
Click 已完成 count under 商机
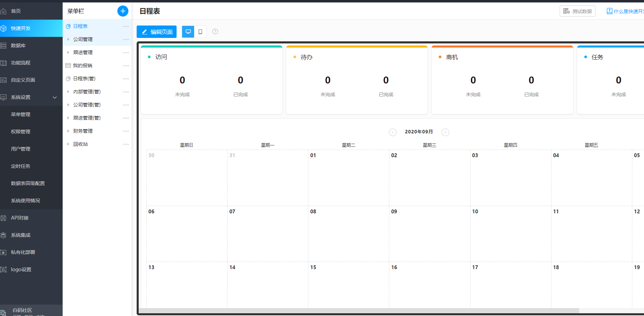(x=531, y=80)
